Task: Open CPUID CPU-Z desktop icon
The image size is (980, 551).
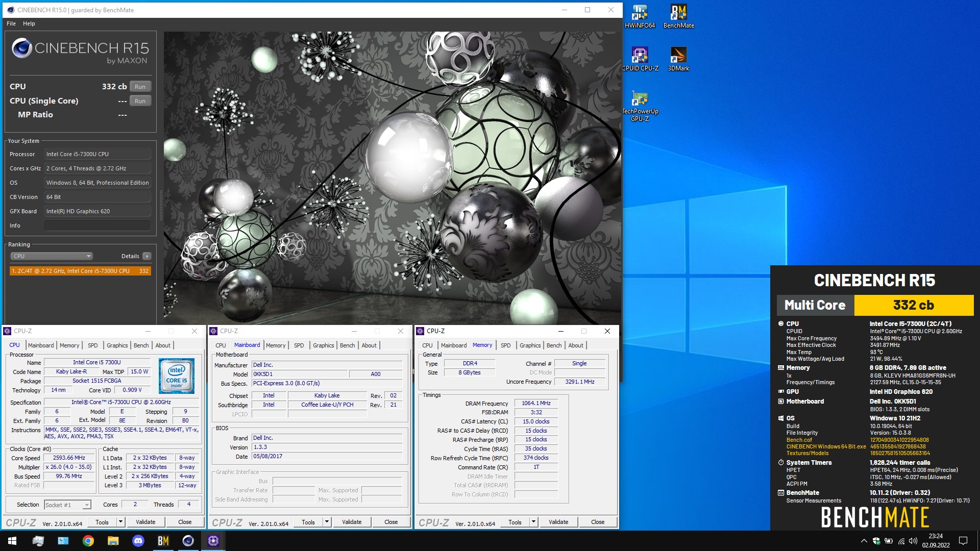Action: [640, 59]
